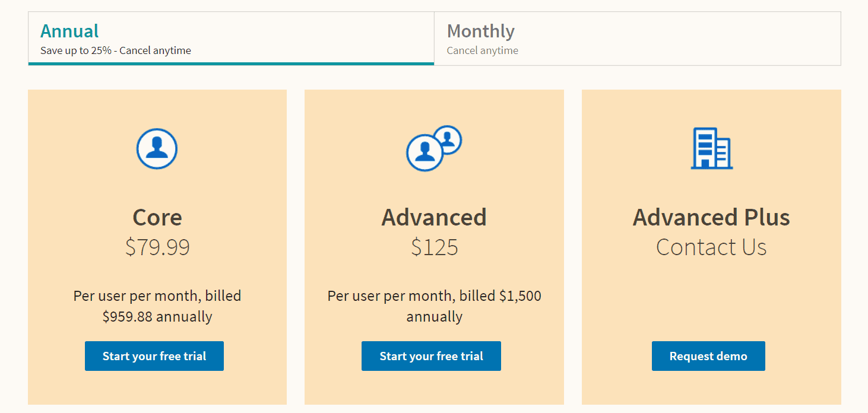This screenshot has width=868, height=413.
Task: Click the Advanced plan title
Action: (434, 217)
